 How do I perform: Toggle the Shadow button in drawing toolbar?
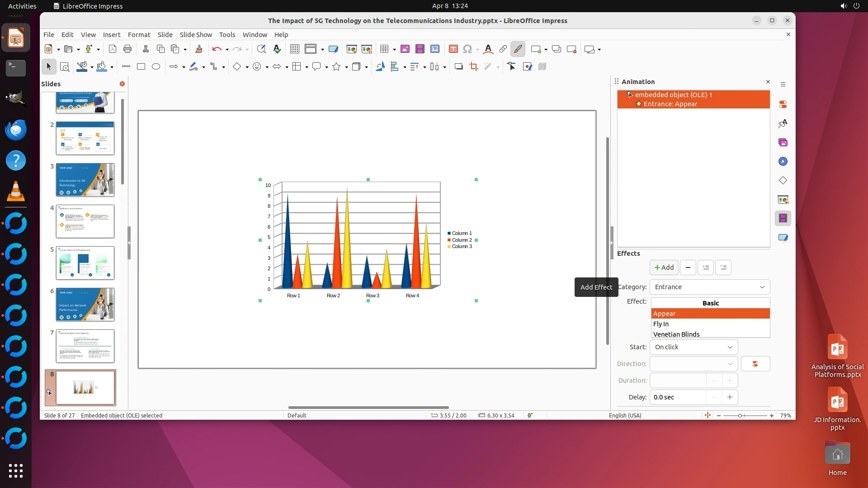click(x=458, y=67)
